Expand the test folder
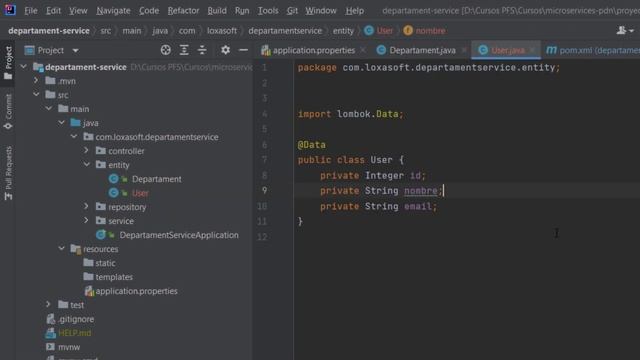640x360 pixels. click(48, 304)
